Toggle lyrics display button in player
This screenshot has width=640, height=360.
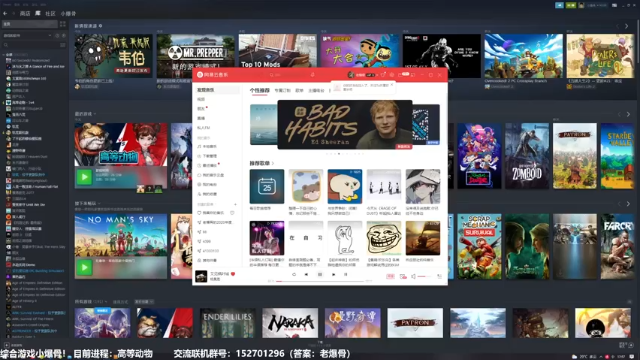click(x=346, y=275)
